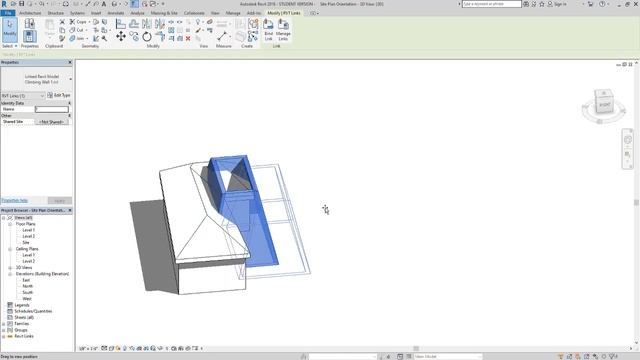Switch to the Manage ribbon tab
Viewport: 640px width, 360px height.
tap(233, 13)
